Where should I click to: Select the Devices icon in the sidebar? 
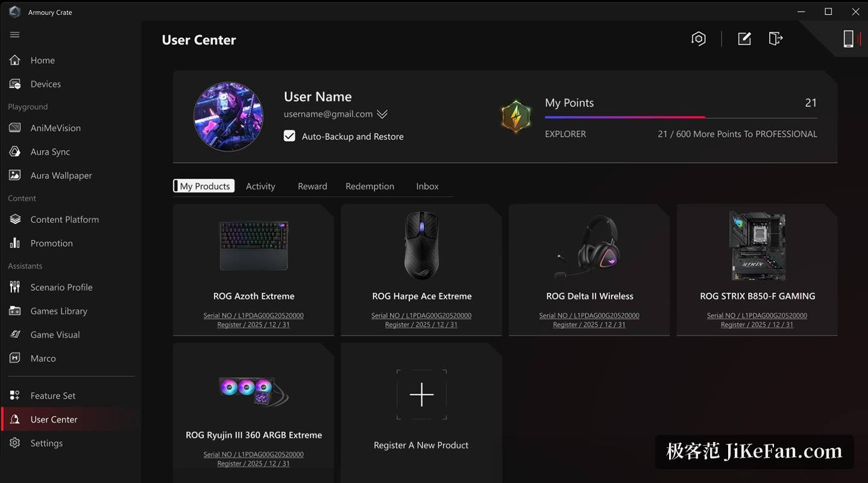tap(15, 84)
